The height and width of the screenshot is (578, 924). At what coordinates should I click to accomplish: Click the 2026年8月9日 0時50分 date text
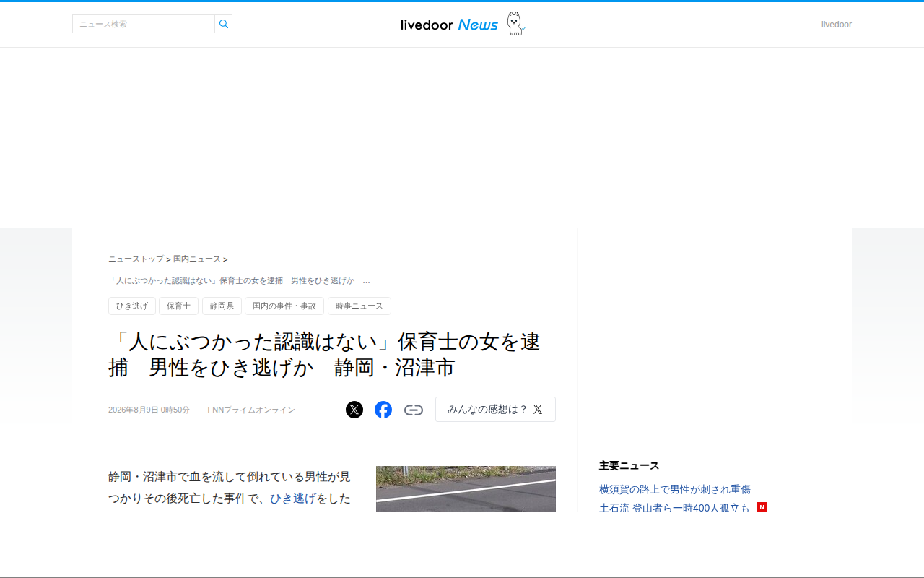click(x=149, y=410)
